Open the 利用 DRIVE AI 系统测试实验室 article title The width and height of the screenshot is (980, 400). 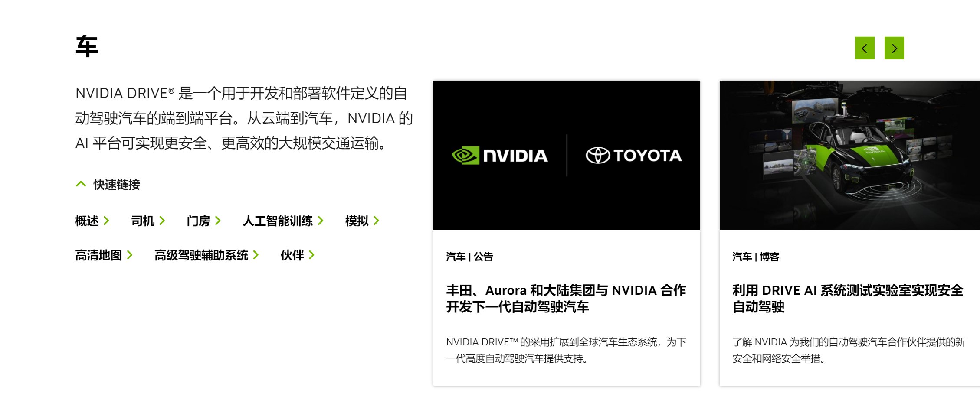[x=848, y=299]
